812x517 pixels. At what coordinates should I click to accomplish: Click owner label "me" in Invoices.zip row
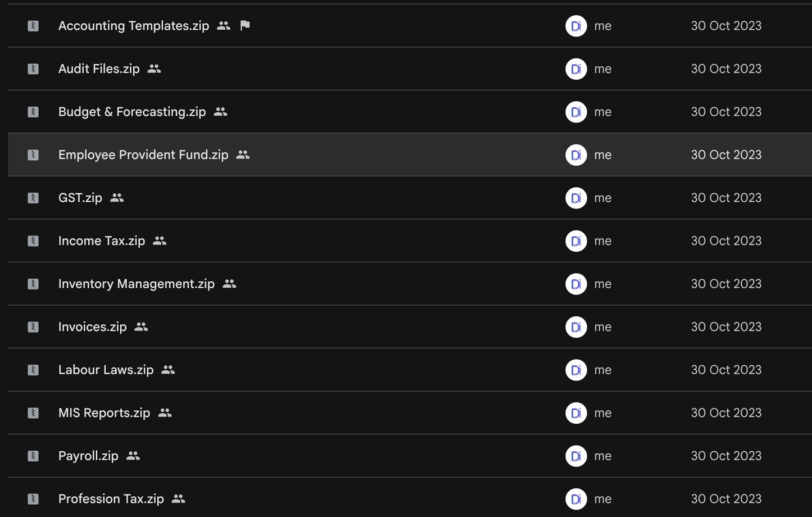[603, 327]
